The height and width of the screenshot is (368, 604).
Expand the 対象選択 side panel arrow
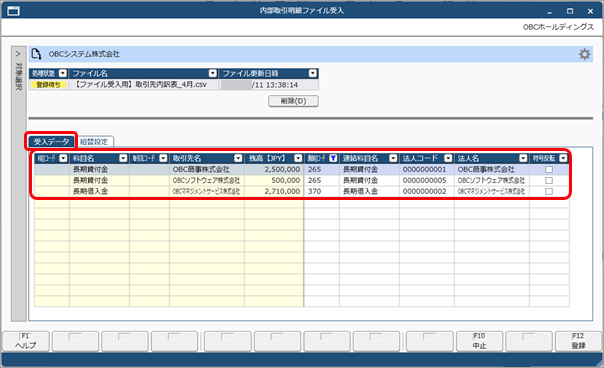point(18,54)
